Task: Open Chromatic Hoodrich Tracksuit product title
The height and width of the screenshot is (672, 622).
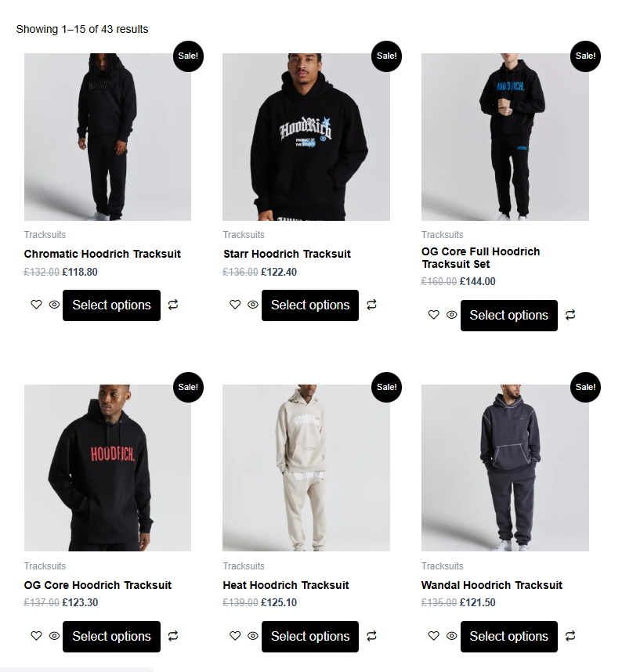Action: click(103, 254)
